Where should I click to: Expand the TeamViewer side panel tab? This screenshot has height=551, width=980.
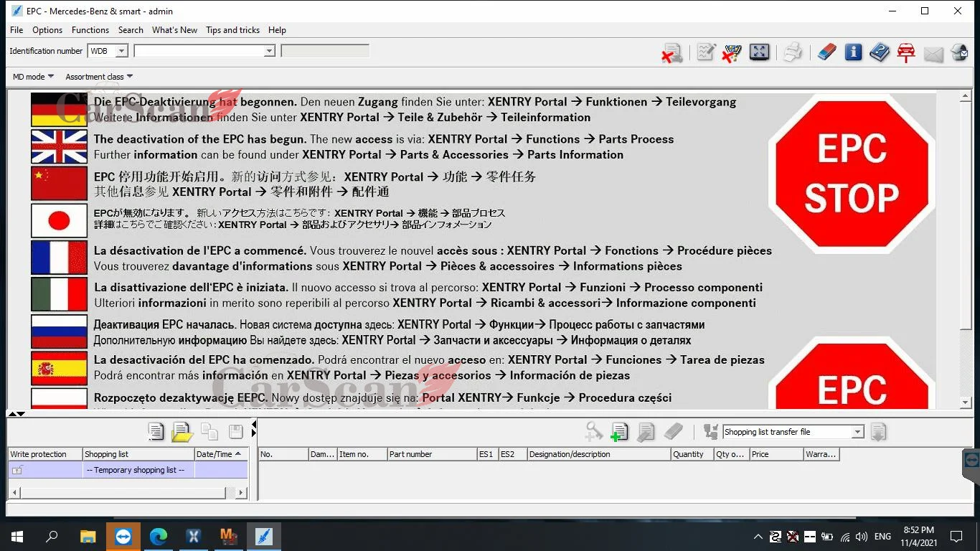coord(971,460)
